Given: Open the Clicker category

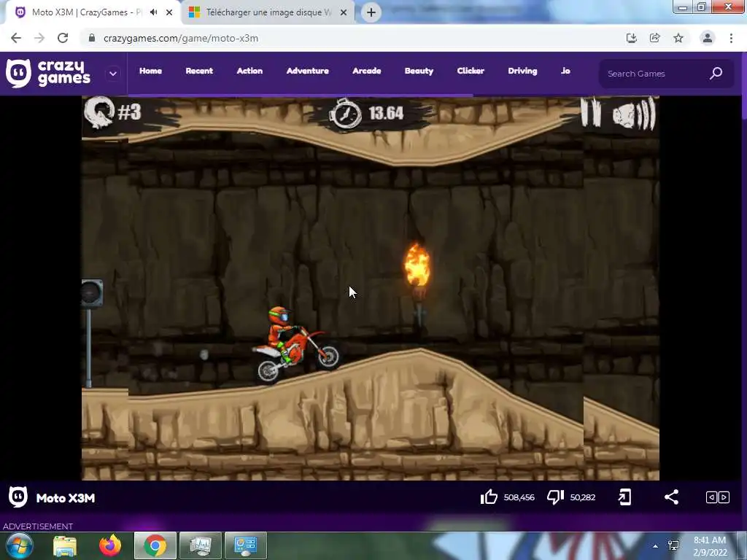Looking at the screenshot, I should [x=471, y=71].
